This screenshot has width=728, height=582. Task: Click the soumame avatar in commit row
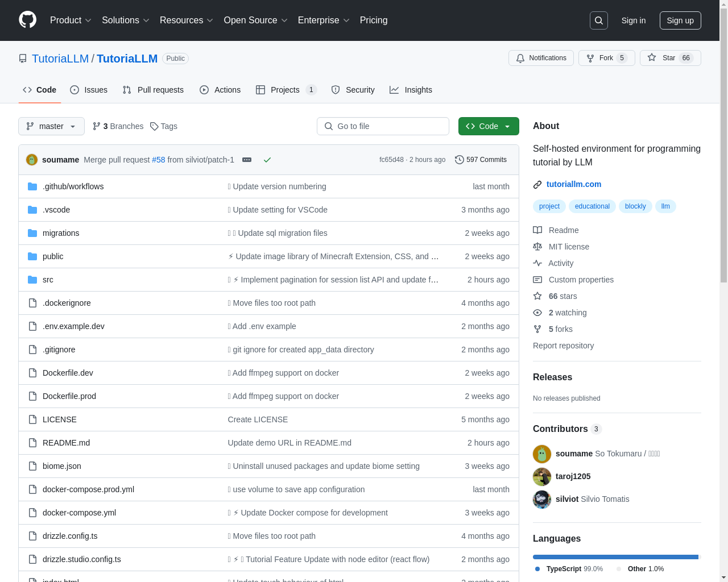point(32,160)
